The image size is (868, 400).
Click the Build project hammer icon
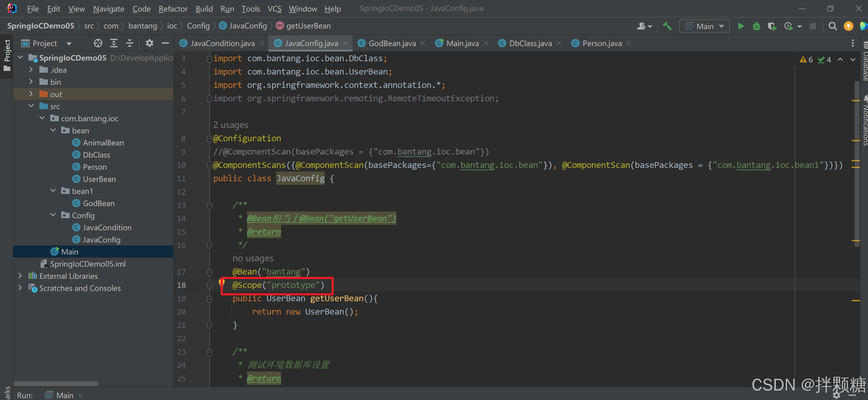(x=667, y=26)
